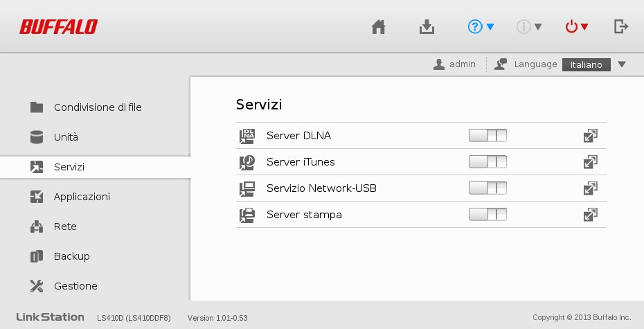Select the Backup sidebar item
644x329 pixels.
pyautogui.click(x=60, y=256)
